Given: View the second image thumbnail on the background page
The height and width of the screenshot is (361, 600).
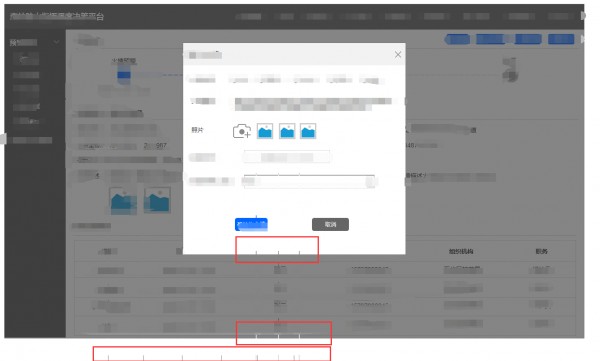Looking at the screenshot, I should pos(157,200).
